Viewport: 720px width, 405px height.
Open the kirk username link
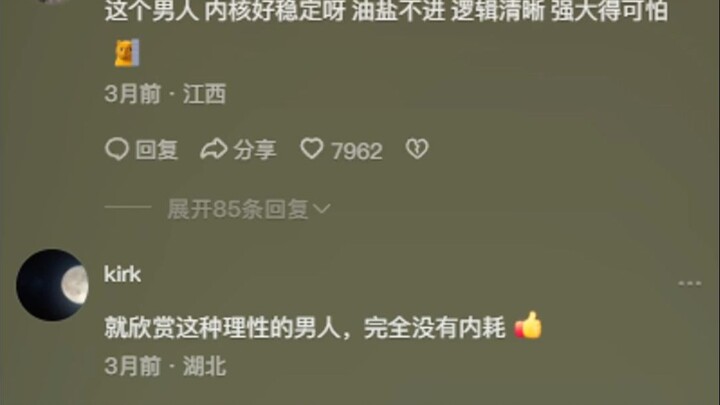point(122,274)
